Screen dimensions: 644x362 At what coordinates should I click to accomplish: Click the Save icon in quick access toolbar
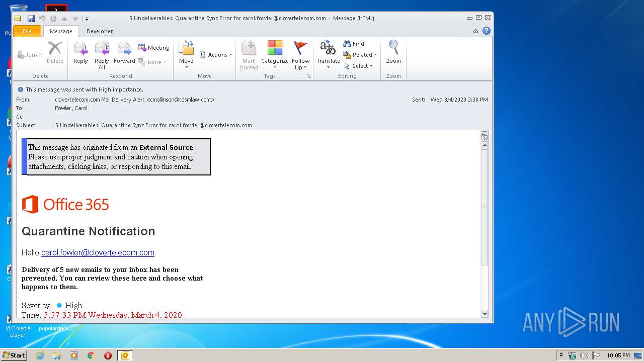31,19
